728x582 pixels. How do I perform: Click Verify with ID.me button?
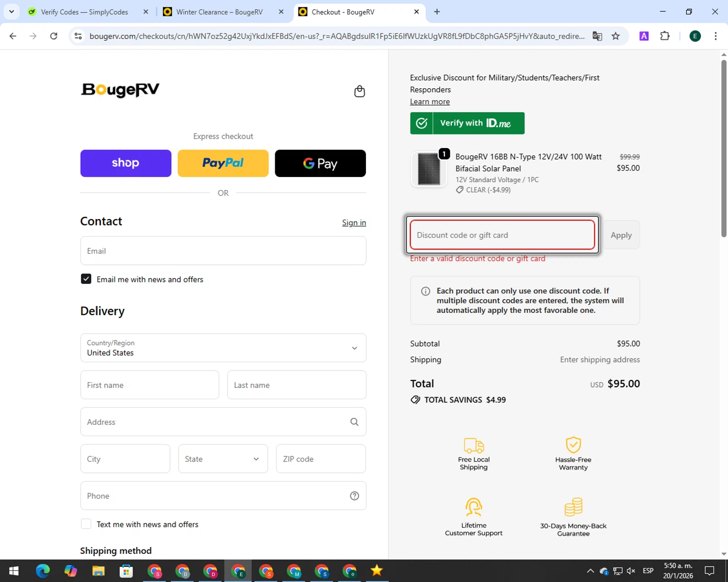coord(467,123)
